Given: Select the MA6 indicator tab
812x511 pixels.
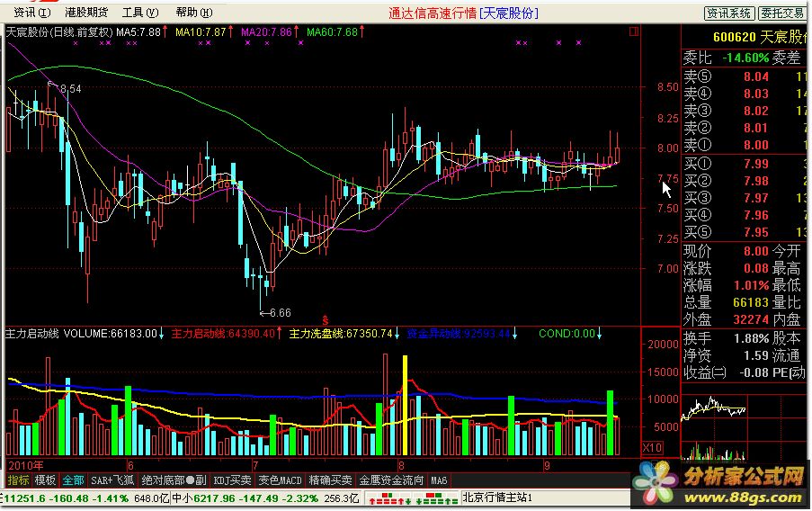Looking at the screenshot, I should tap(439, 480).
